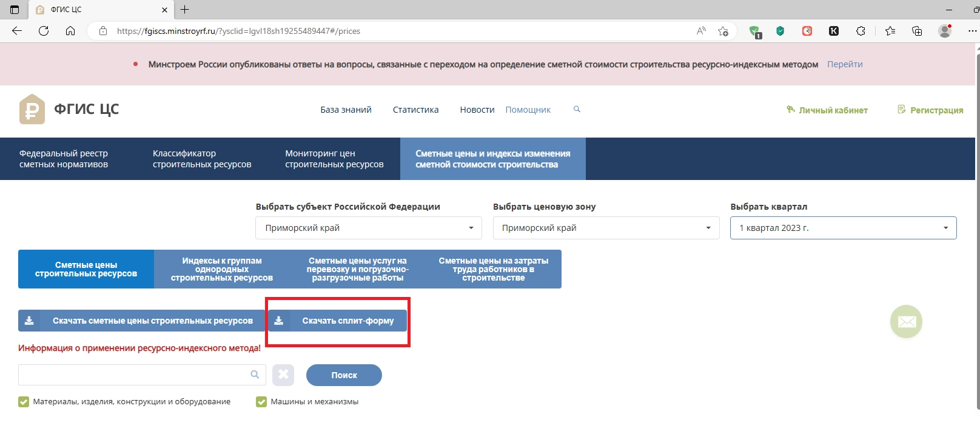Expand the квартал selection dropdown
Screen dimensions: 980x440
click(843, 228)
